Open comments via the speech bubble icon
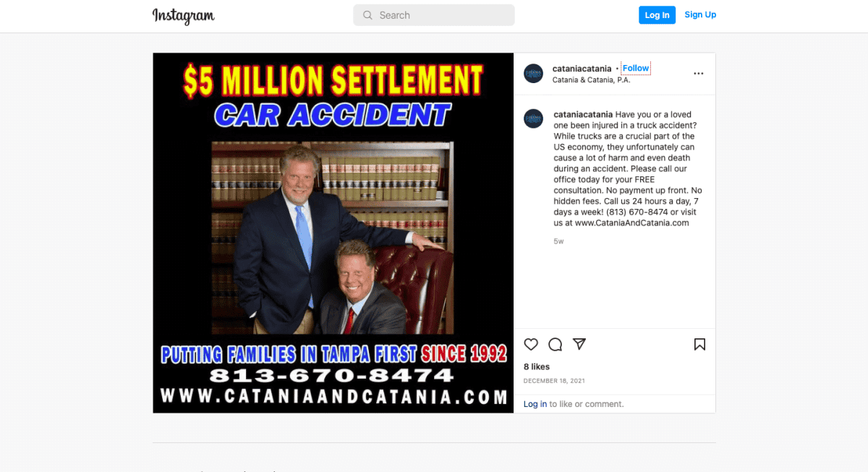This screenshot has width=868, height=472. pyautogui.click(x=555, y=344)
